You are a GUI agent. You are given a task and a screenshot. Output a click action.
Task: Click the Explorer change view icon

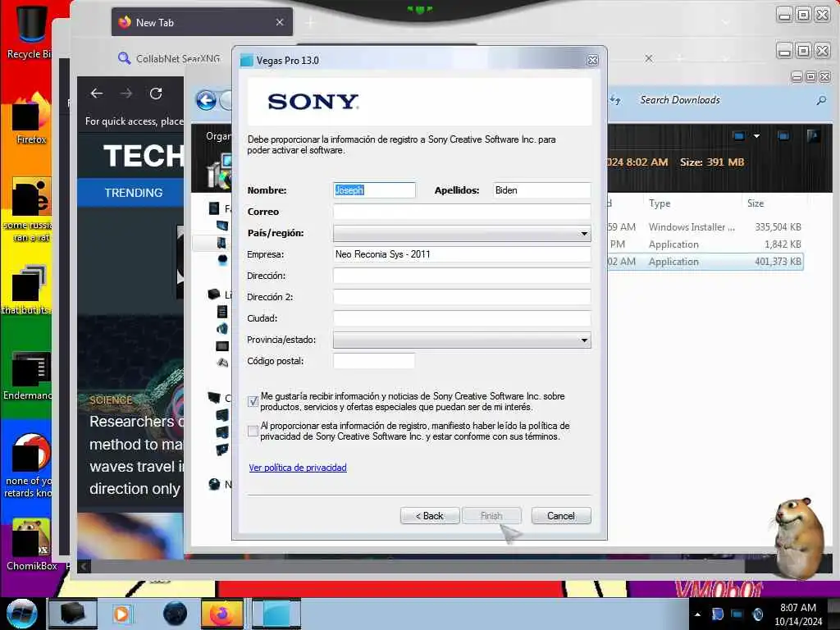pos(739,136)
